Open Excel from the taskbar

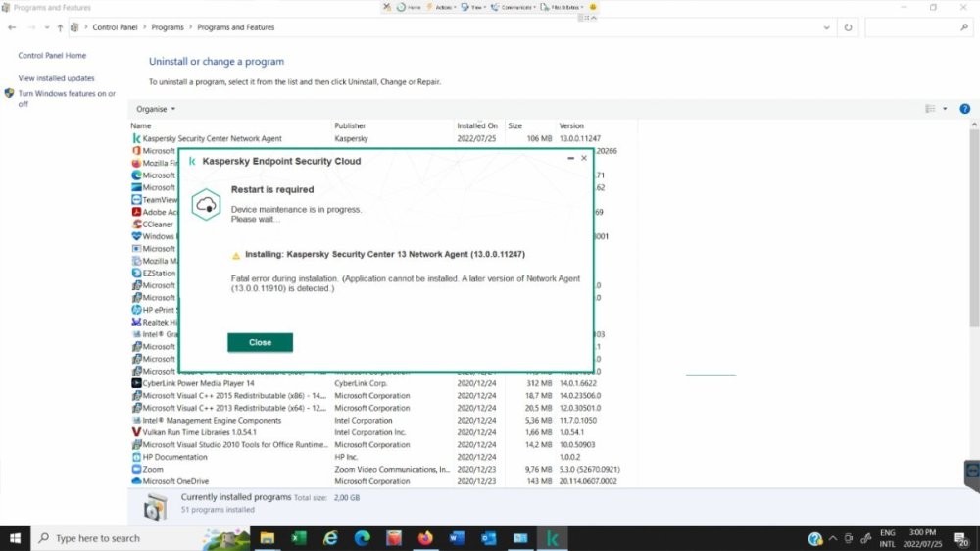click(x=299, y=538)
